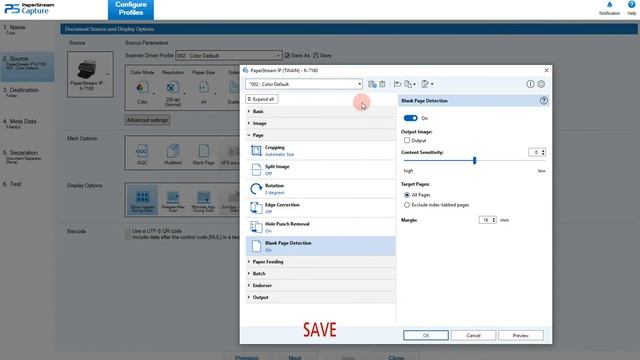
Task: Check the Output image checkbox
Action: [x=407, y=140]
